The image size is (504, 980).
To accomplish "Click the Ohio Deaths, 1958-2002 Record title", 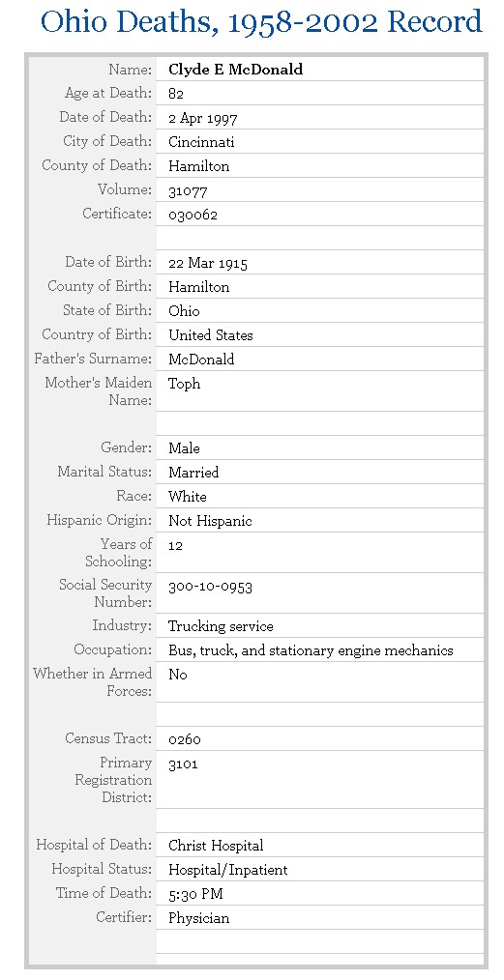I will (x=261, y=22).
